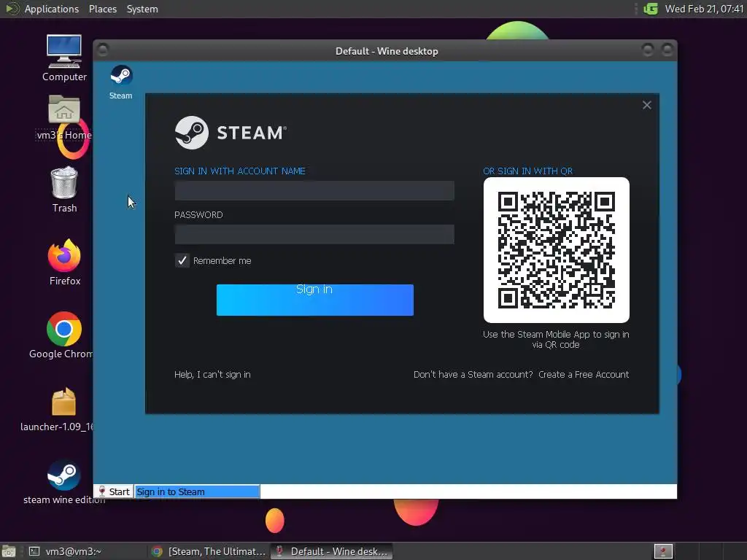The image size is (747, 560).
Task: Open the Computer desktop icon
Action: (x=64, y=58)
